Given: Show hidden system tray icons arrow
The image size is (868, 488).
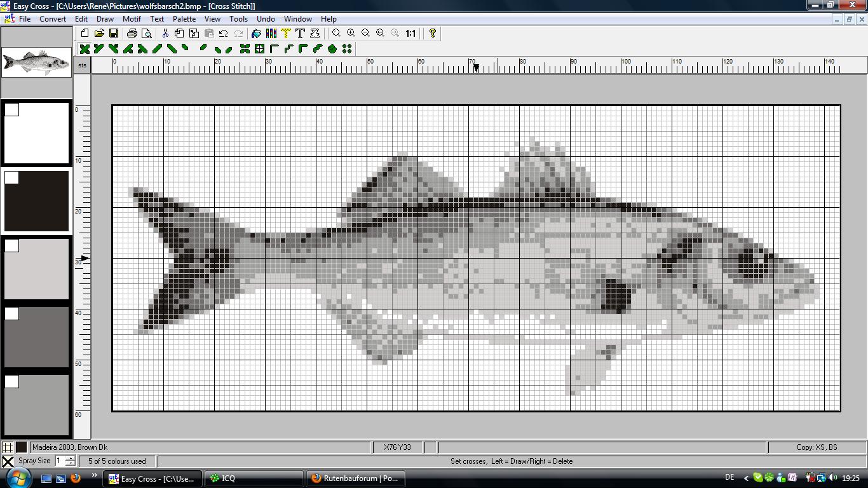Looking at the screenshot, I should coord(746,478).
